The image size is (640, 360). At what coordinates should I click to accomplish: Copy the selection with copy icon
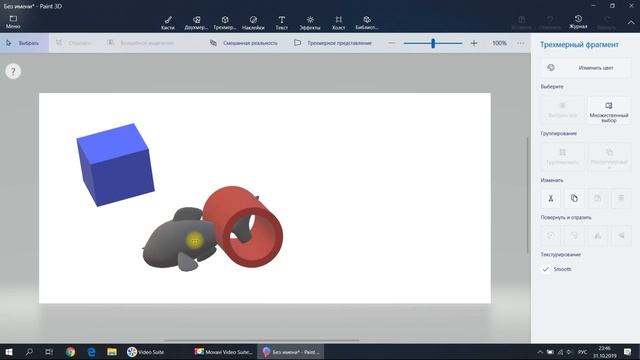coord(574,198)
